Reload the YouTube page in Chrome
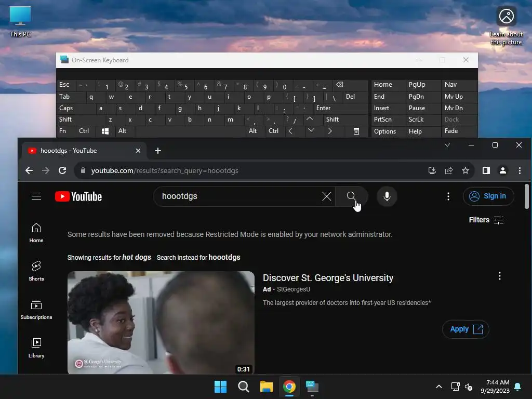 point(62,170)
